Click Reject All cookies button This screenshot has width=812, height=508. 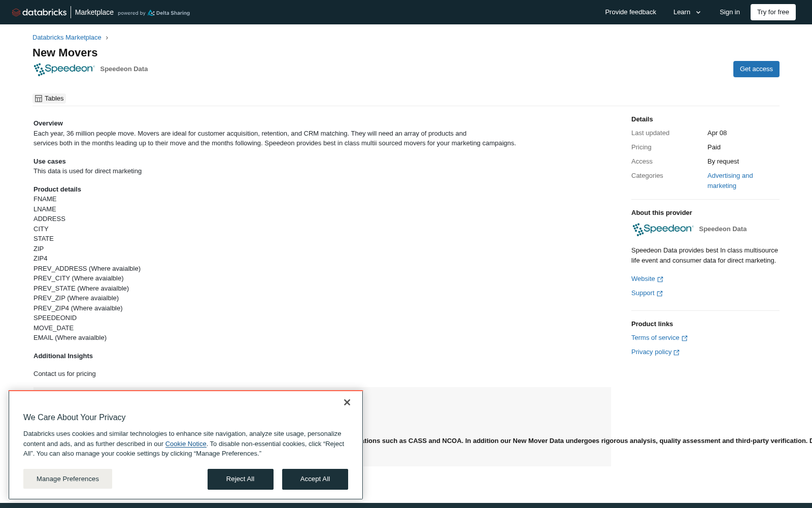(x=241, y=479)
